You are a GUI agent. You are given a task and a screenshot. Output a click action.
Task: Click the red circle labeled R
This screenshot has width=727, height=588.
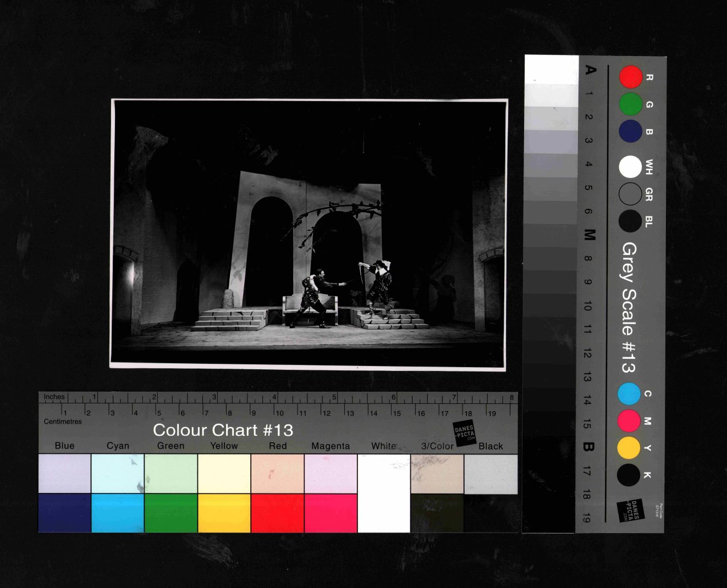630,77
